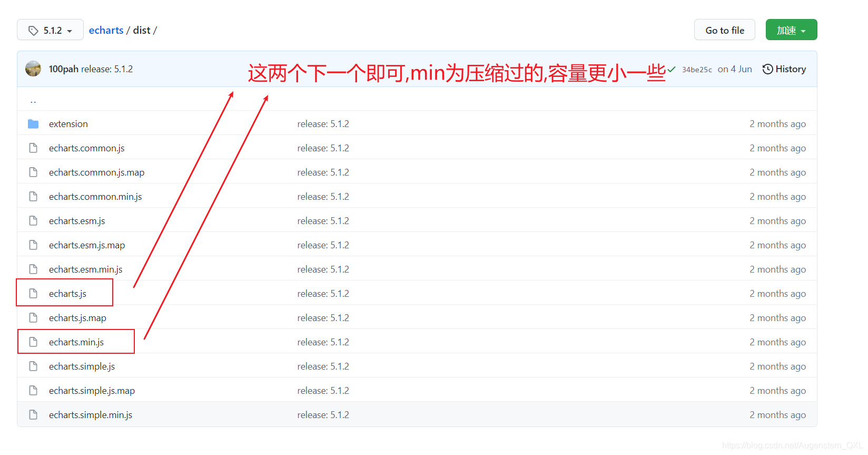Click the extension folder icon
This screenshot has height=455, width=868.
click(33, 124)
